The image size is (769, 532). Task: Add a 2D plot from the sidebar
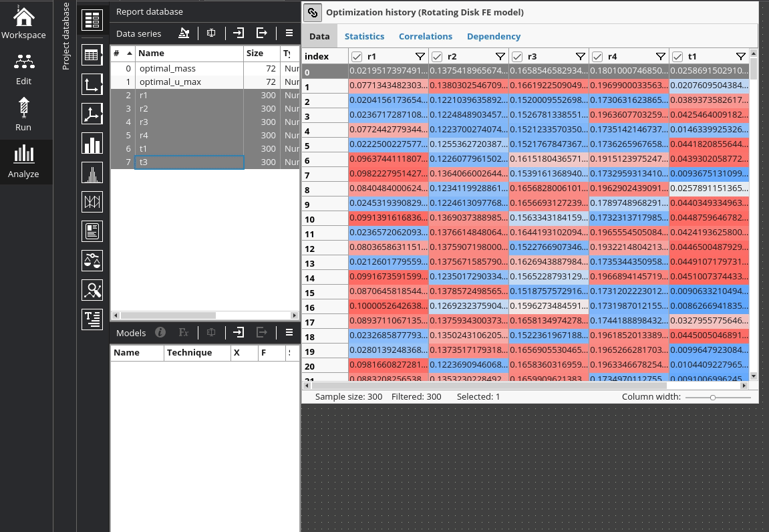[x=92, y=84]
